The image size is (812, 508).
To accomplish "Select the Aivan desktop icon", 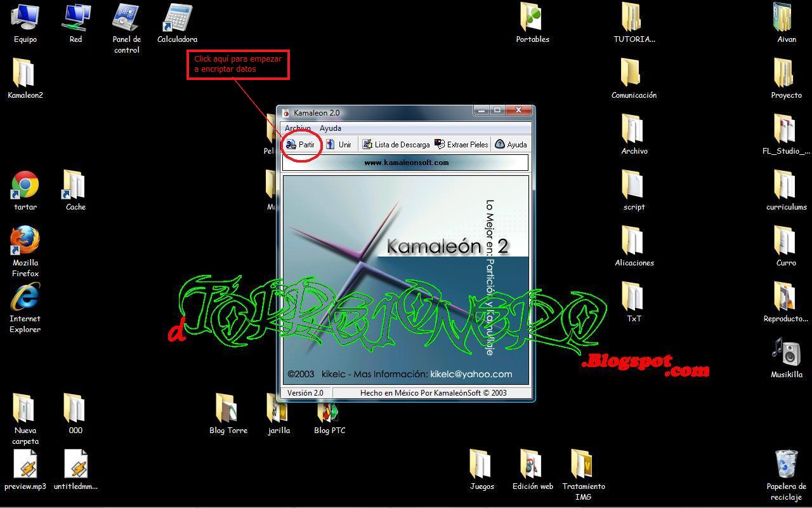I will (x=787, y=23).
